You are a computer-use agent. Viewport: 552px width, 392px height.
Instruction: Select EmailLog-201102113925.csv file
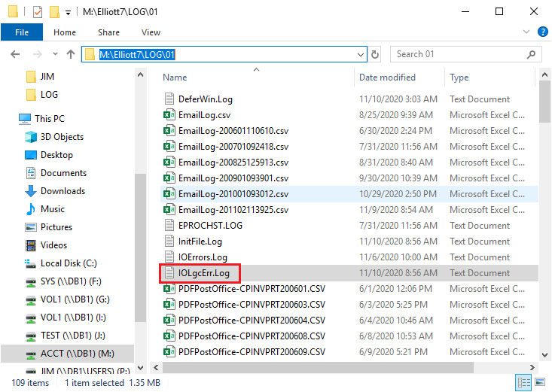pyautogui.click(x=233, y=210)
